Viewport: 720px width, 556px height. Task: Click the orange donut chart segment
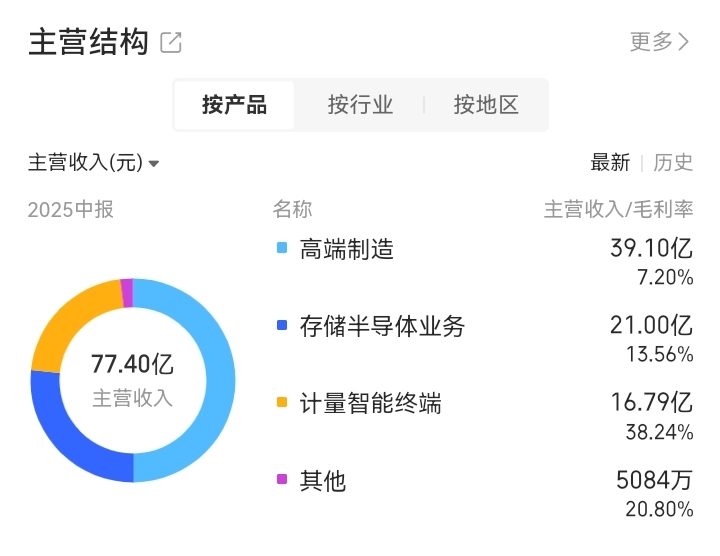(x=73, y=321)
